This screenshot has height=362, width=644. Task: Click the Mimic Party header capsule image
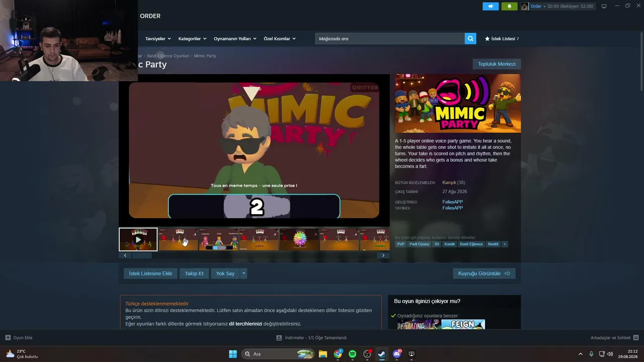click(458, 104)
